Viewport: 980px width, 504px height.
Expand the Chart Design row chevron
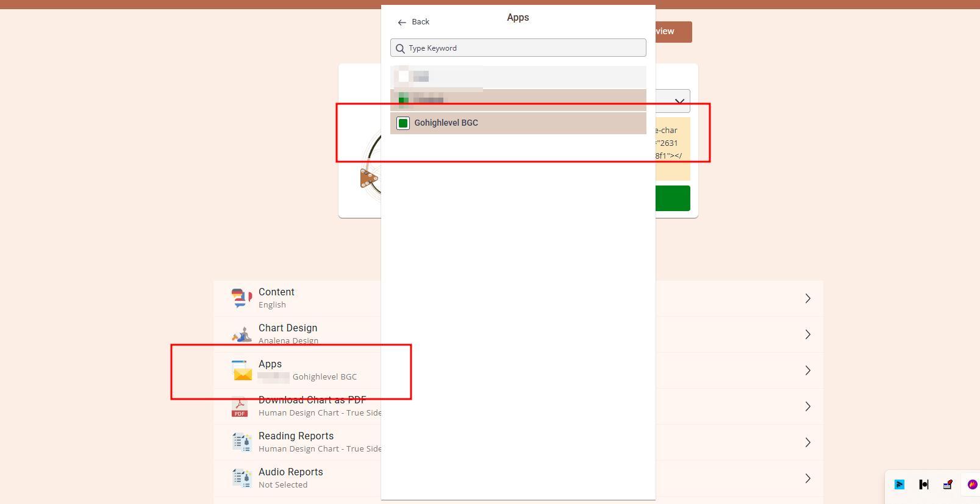coord(807,334)
